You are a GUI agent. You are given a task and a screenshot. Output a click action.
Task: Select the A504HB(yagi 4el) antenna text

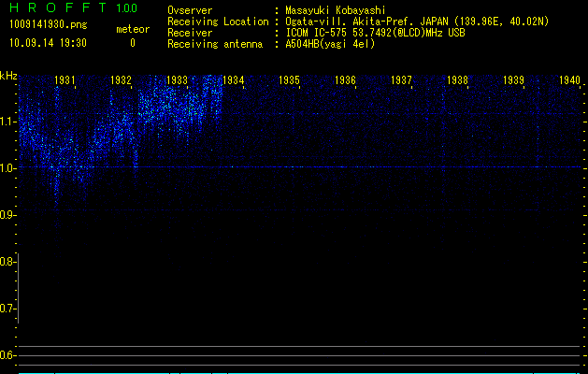[330, 44]
